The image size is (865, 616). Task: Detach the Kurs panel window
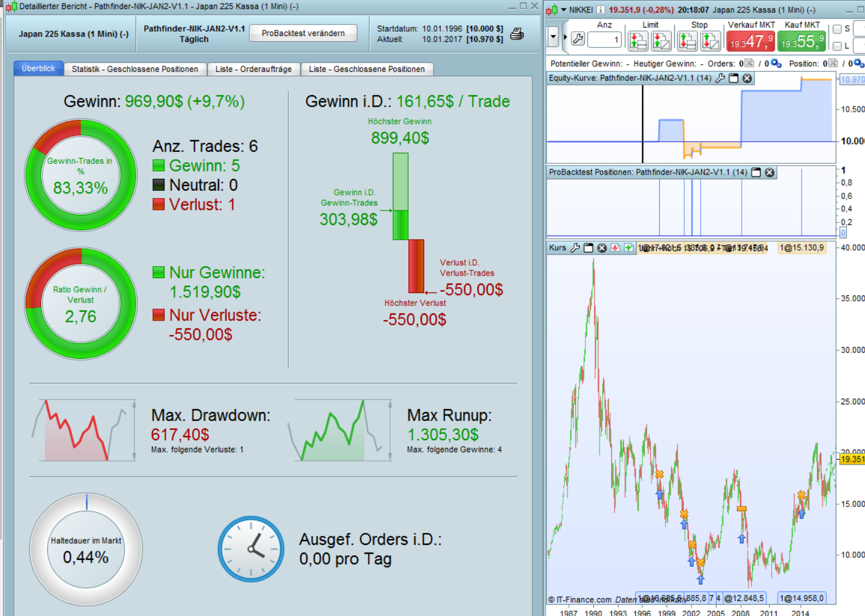click(589, 248)
